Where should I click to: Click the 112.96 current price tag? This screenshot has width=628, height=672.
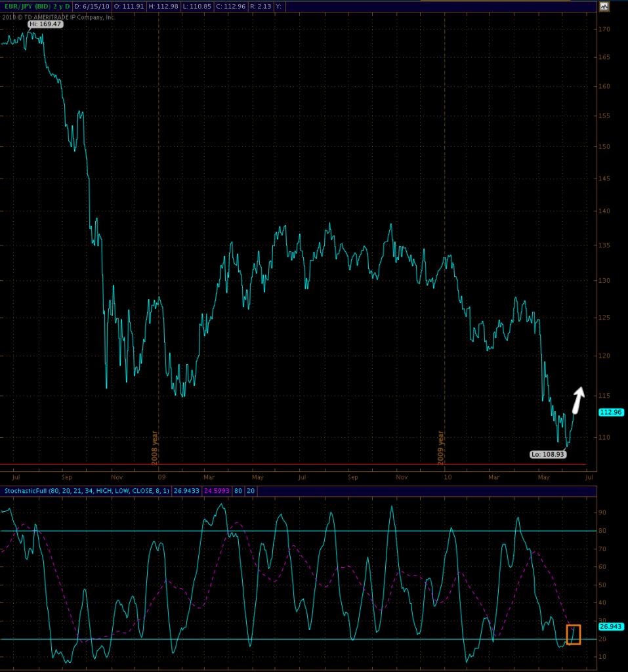611,412
